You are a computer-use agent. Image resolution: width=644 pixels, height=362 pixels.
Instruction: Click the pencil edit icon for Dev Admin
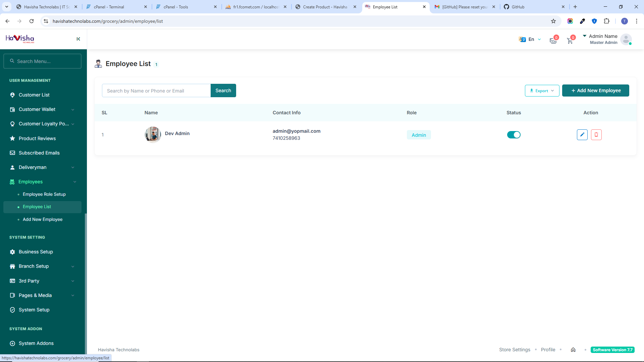[582, 135]
